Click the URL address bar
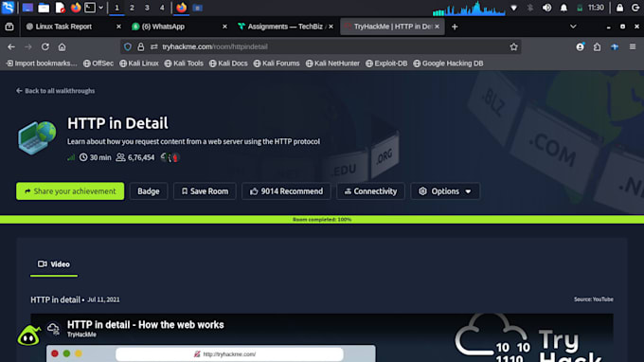Screen dimensions: 644x362 pyautogui.click(x=320, y=46)
